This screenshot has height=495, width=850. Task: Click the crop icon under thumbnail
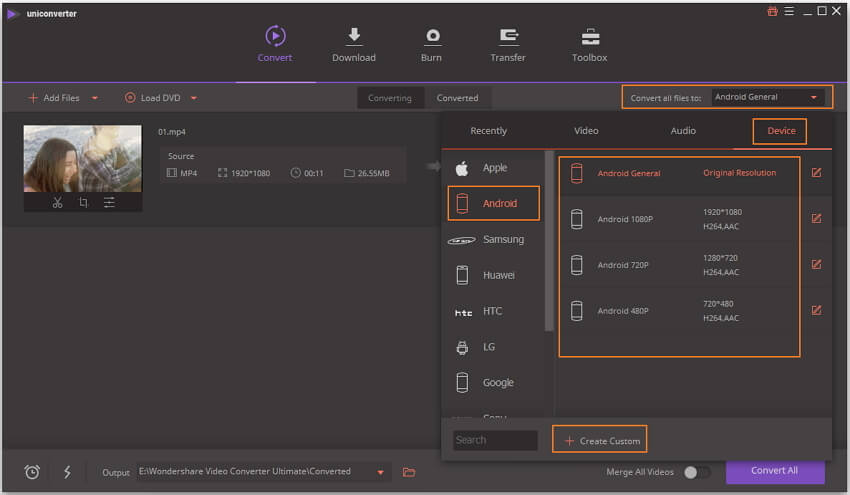[x=83, y=202]
